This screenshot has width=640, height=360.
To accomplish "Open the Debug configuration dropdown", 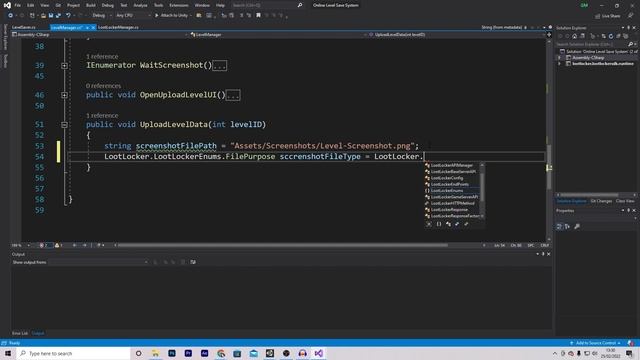I will (x=102, y=16).
